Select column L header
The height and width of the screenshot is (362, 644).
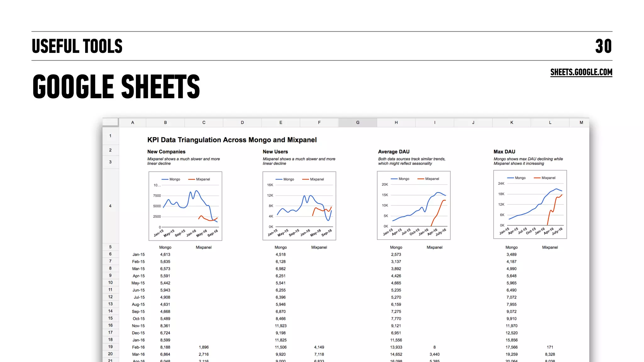pos(550,122)
